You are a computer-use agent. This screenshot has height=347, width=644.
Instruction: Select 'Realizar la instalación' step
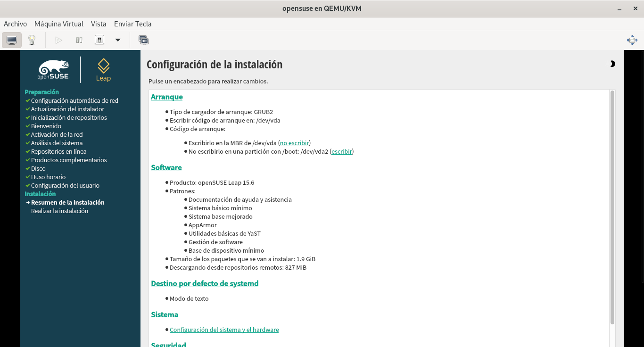59,211
